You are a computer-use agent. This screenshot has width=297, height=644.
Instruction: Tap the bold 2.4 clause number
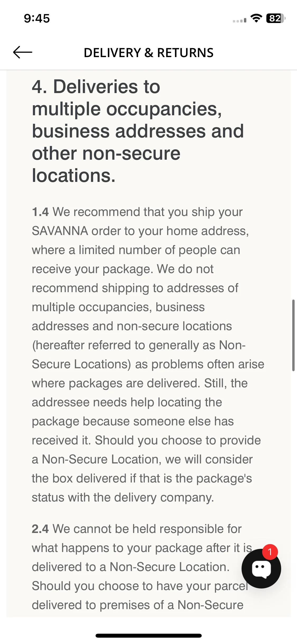tap(40, 529)
